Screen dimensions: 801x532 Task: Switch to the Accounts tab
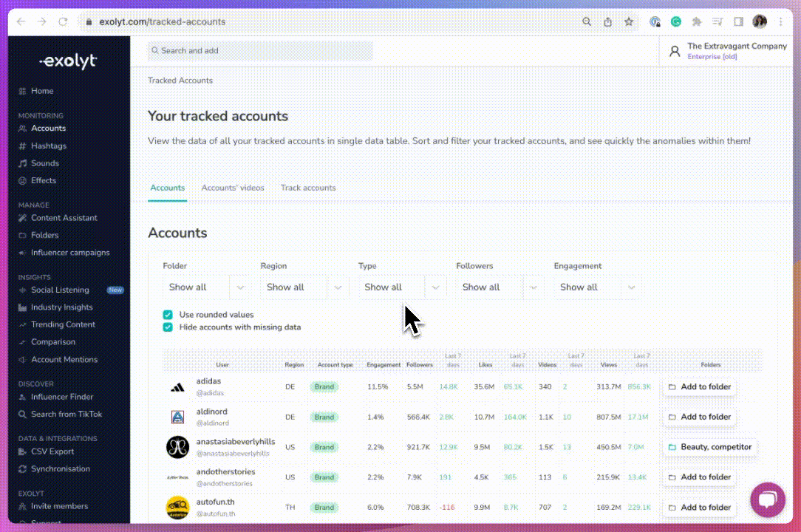click(167, 188)
